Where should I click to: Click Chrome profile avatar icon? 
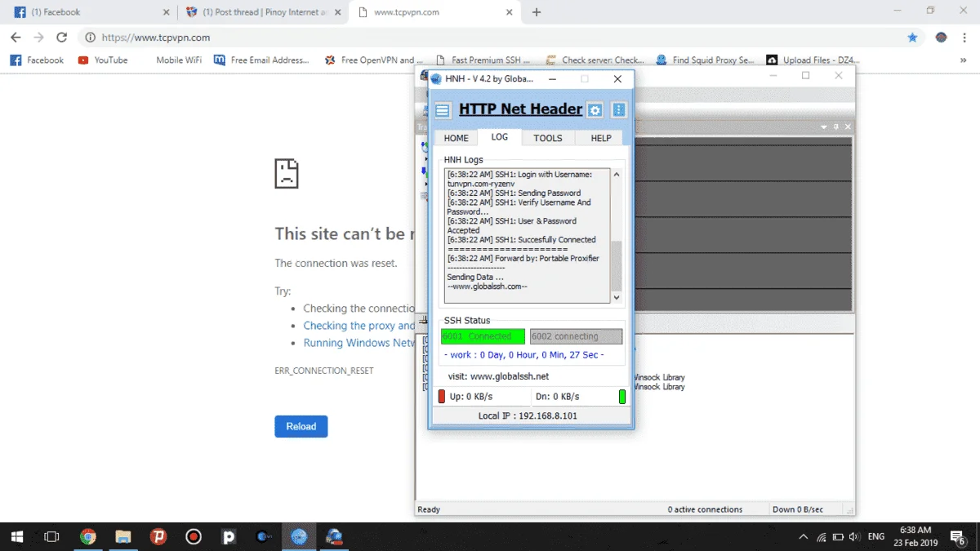pyautogui.click(x=942, y=37)
